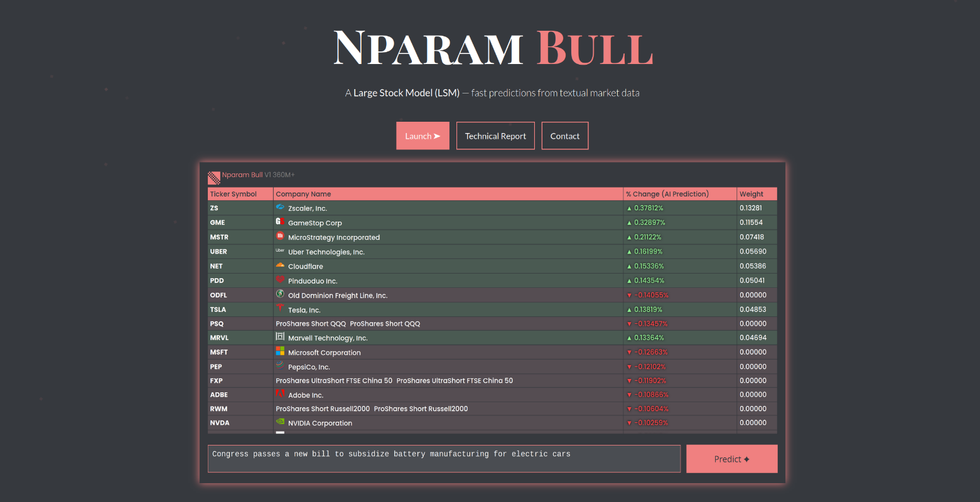
Task: Click the Old Dominion Freight Line logo
Action: tap(280, 294)
